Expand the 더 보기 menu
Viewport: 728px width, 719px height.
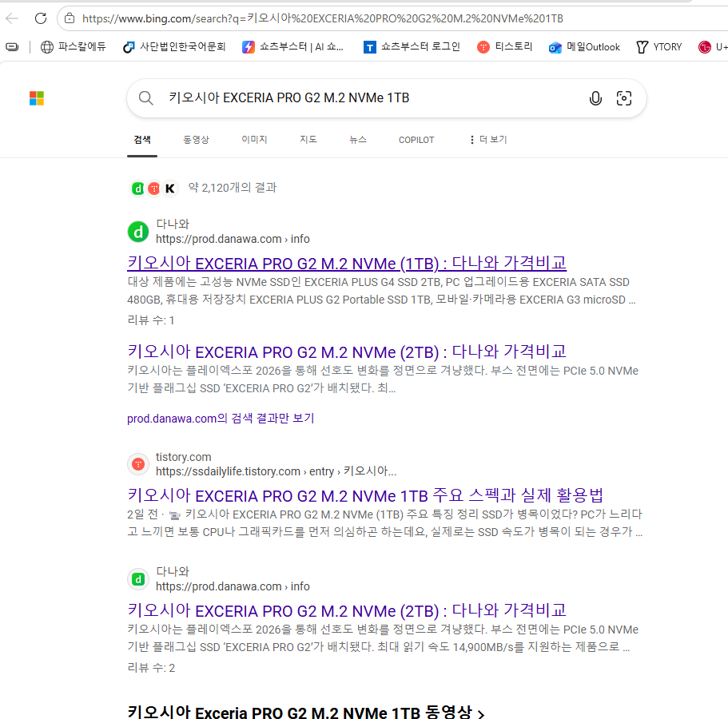coord(488,140)
